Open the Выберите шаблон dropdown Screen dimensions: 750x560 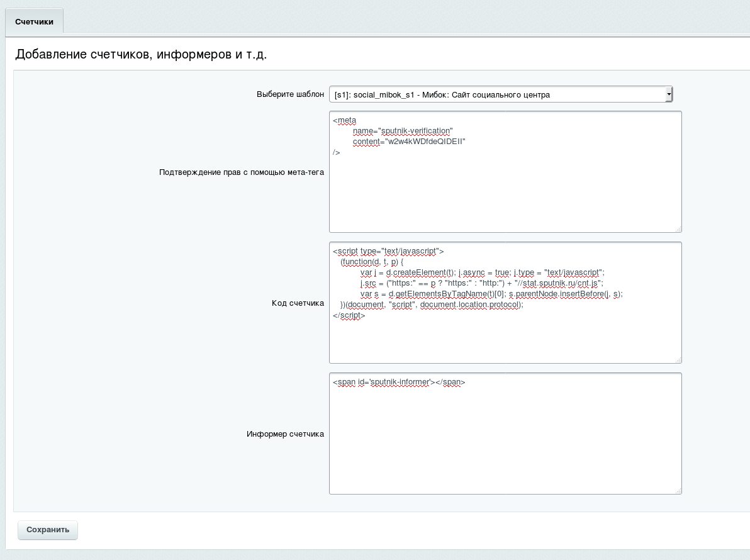tap(501, 94)
